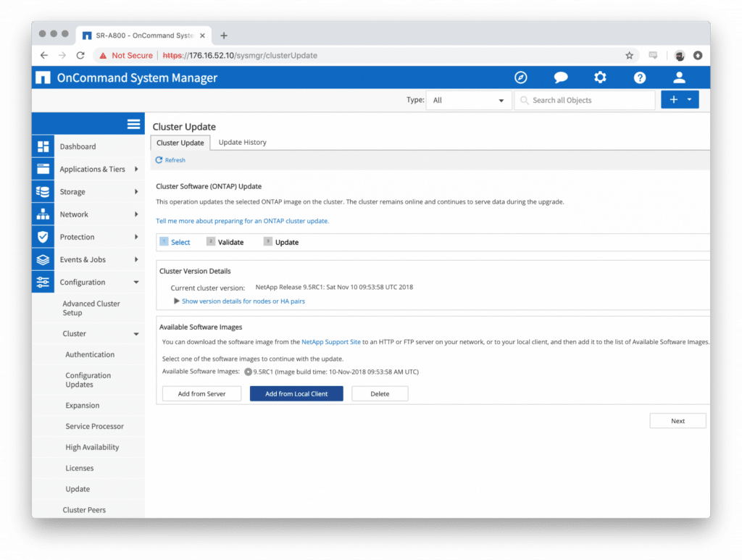Click the Refresh circular arrow icon
Screen dimensions: 742x560
pyautogui.click(x=159, y=160)
